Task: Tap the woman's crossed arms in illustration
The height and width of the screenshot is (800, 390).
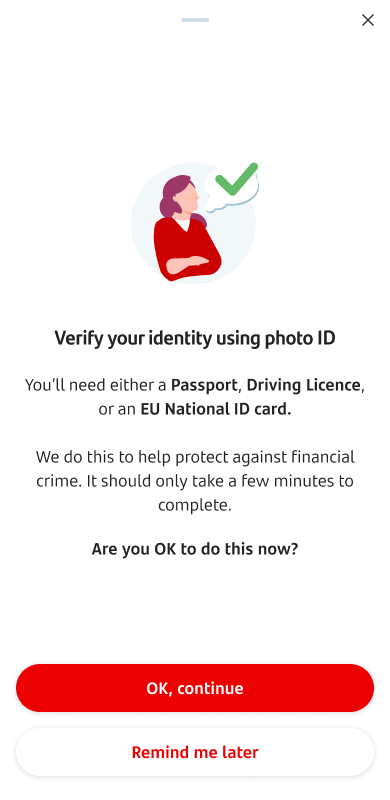Action: (188, 264)
